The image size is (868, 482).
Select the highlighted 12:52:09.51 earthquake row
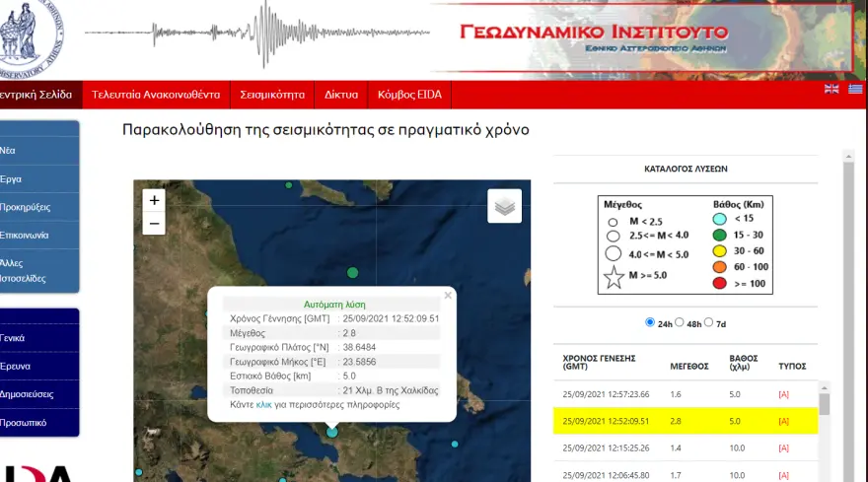pos(671,421)
